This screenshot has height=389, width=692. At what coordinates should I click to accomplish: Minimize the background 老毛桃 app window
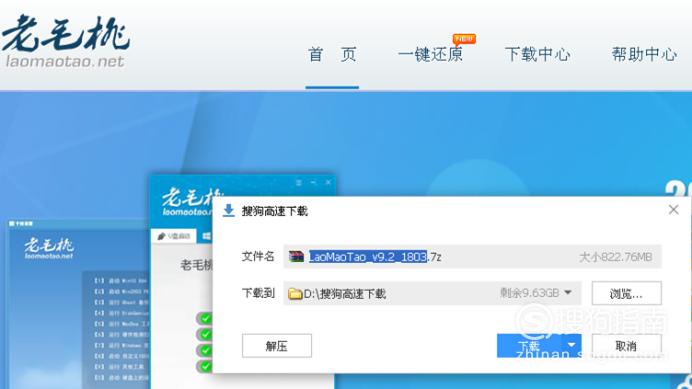point(313,182)
